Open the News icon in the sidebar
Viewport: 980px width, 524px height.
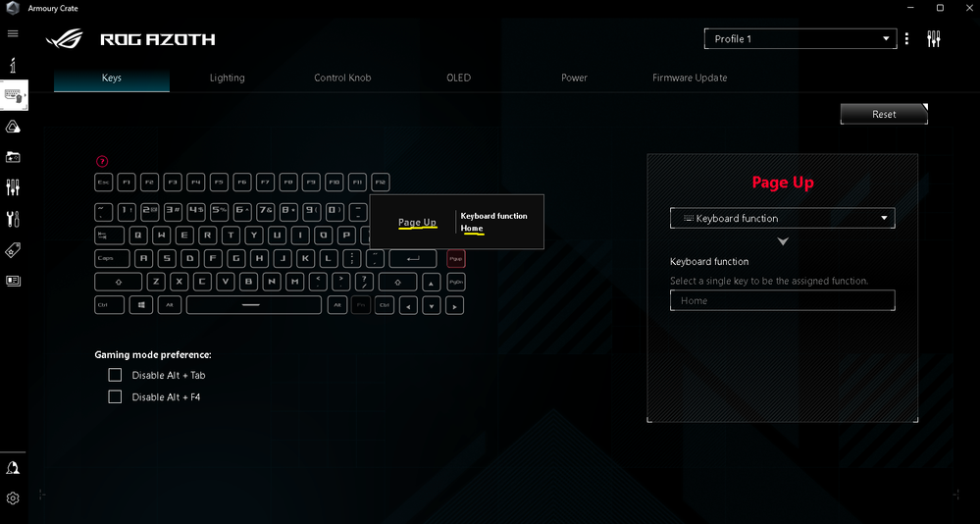[13, 281]
